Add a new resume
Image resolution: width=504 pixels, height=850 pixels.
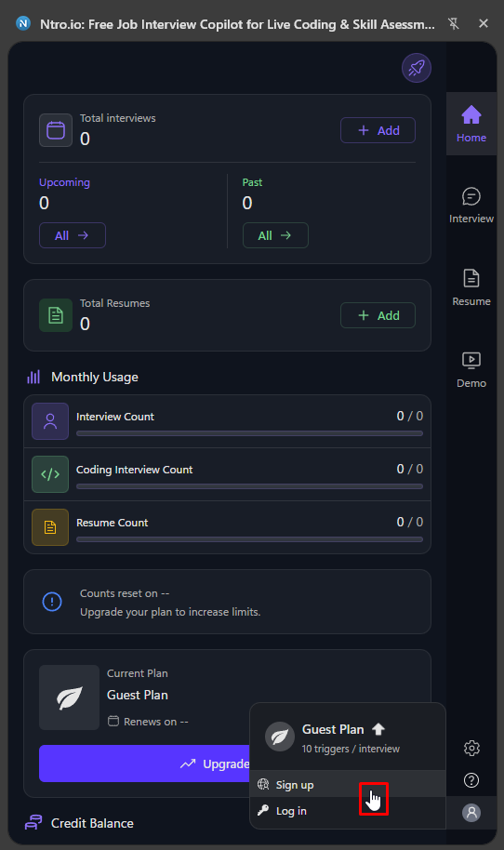coord(378,315)
